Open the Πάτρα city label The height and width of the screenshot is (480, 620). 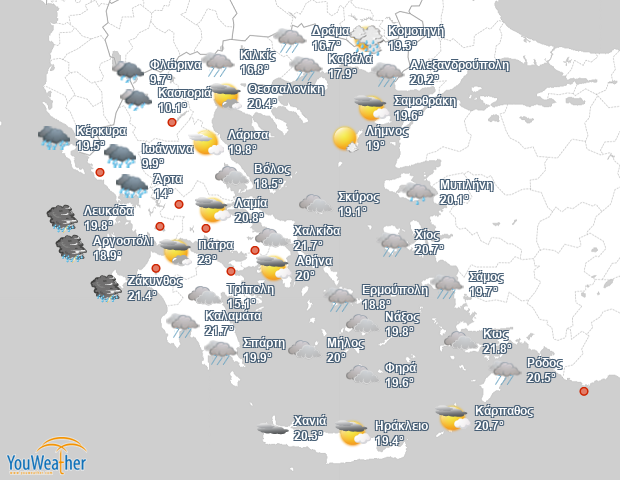pyautogui.click(x=215, y=244)
